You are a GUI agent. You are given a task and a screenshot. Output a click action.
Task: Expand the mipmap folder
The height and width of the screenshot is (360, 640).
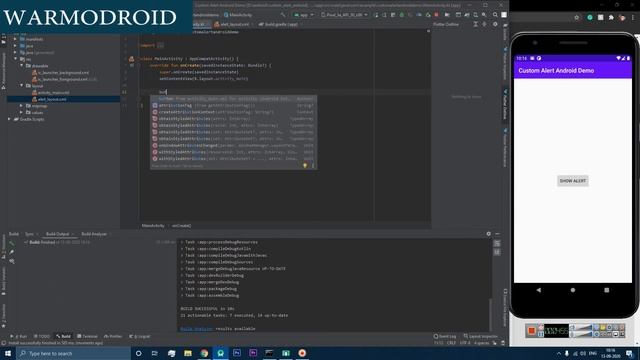[22, 106]
